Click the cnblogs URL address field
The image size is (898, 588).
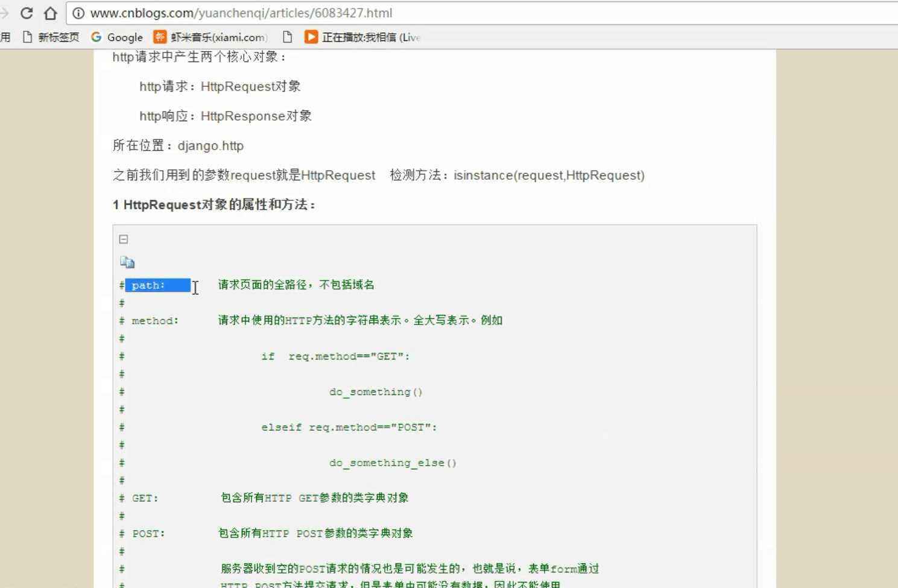point(482,13)
